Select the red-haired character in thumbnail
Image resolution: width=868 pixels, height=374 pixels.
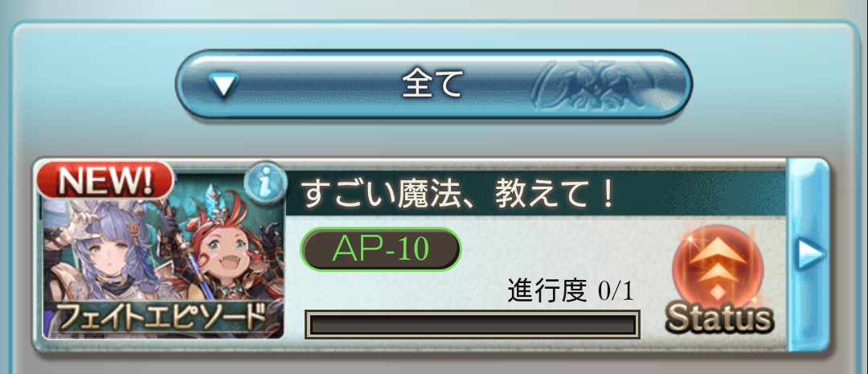tap(227, 249)
